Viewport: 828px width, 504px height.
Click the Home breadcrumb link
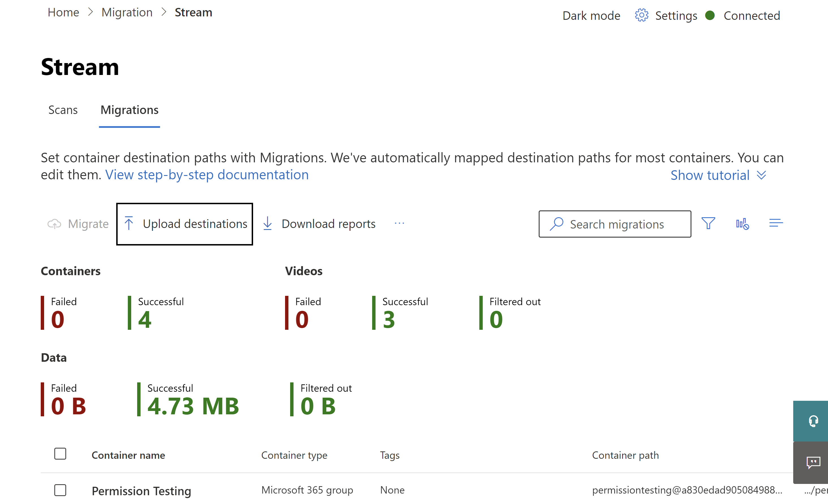pyautogui.click(x=63, y=15)
